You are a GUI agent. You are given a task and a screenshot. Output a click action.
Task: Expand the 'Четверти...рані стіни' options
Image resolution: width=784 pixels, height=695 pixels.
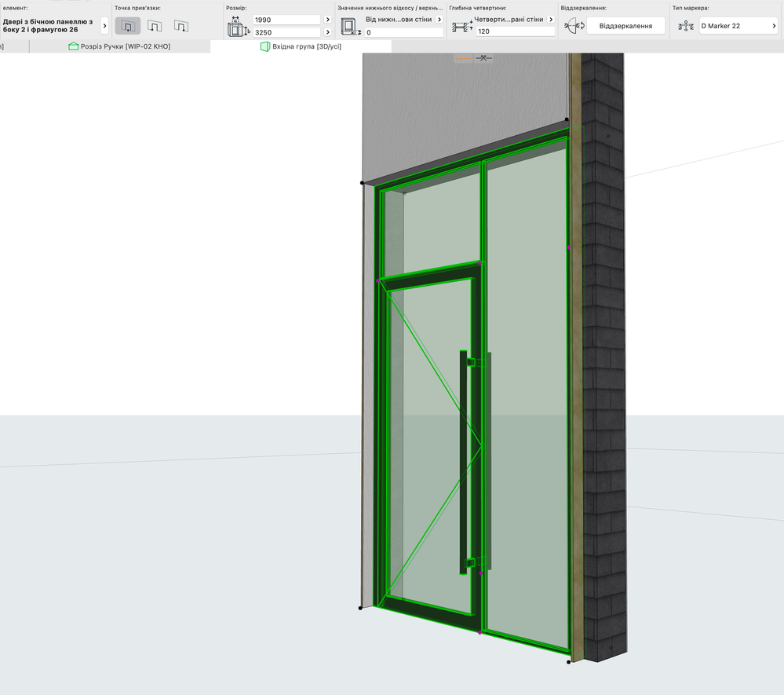pos(550,19)
